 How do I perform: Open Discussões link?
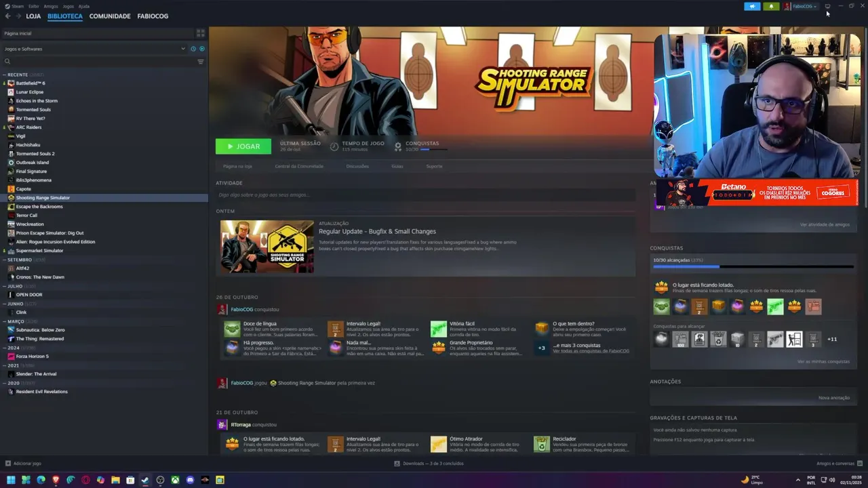point(357,166)
